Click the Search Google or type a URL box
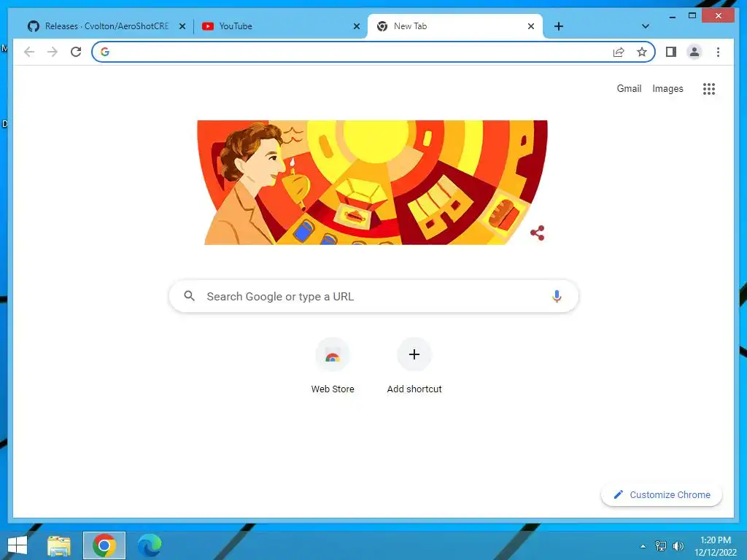 [x=374, y=296]
